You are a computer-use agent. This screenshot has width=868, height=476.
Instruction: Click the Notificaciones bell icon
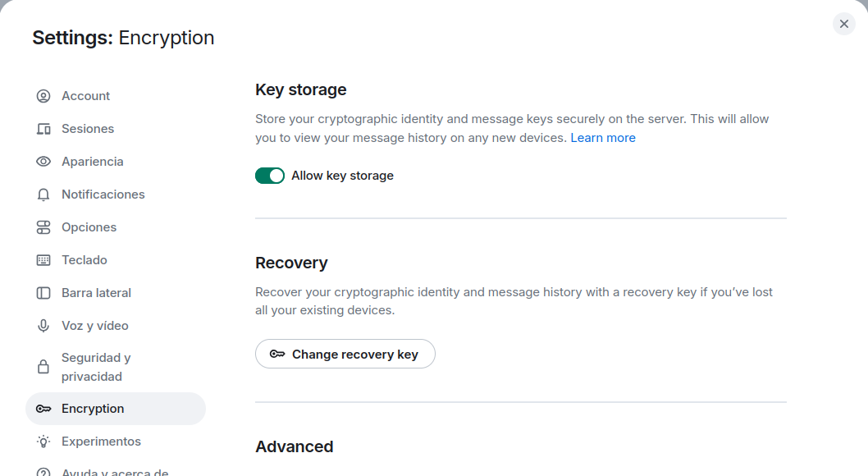click(43, 195)
